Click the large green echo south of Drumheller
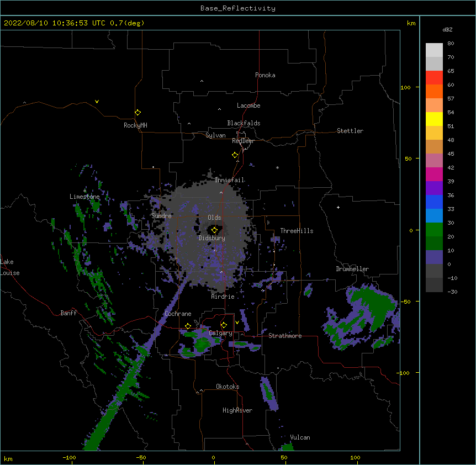This screenshot has width=476, height=465. tap(372, 307)
